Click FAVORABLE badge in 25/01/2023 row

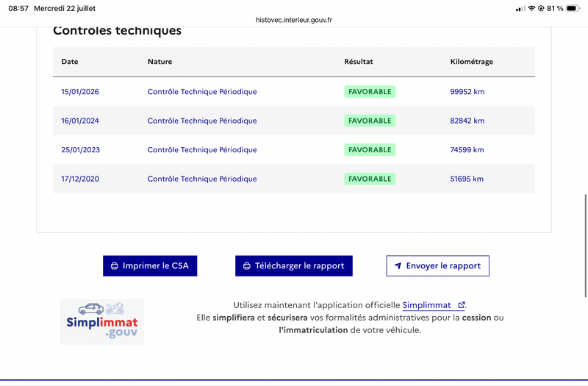[x=370, y=150]
